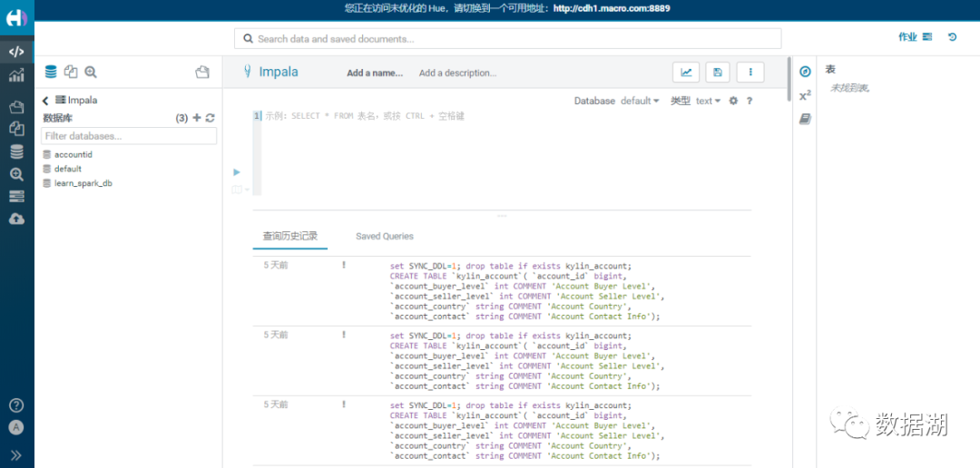Image resolution: width=980 pixels, height=468 pixels.
Task: Open the Database default dropdown
Action: click(x=640, y=101)
